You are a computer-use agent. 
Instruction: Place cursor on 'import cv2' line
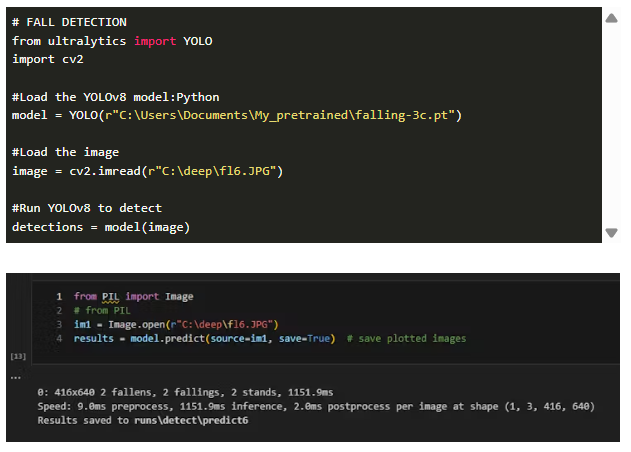click(48, 60)
